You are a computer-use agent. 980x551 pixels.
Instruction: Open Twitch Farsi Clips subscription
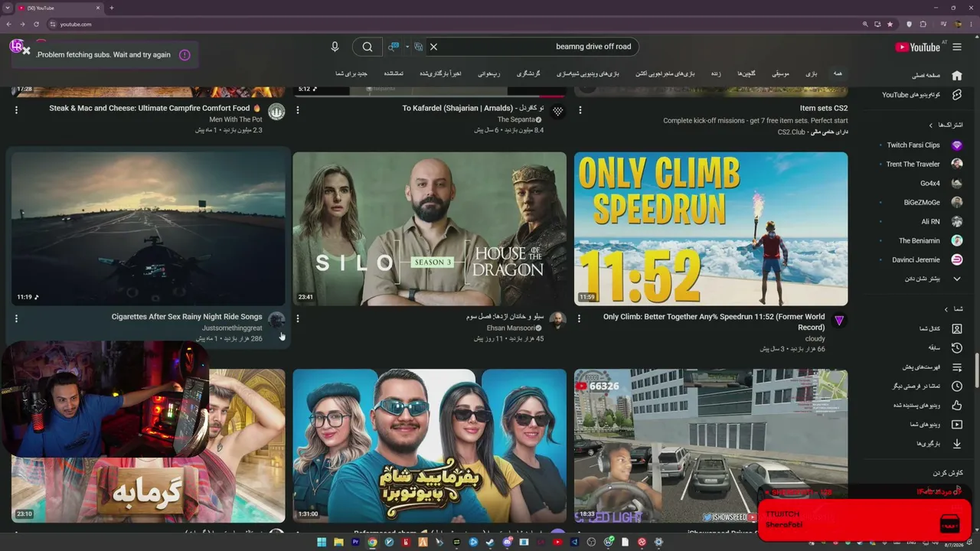pos(922,145)
